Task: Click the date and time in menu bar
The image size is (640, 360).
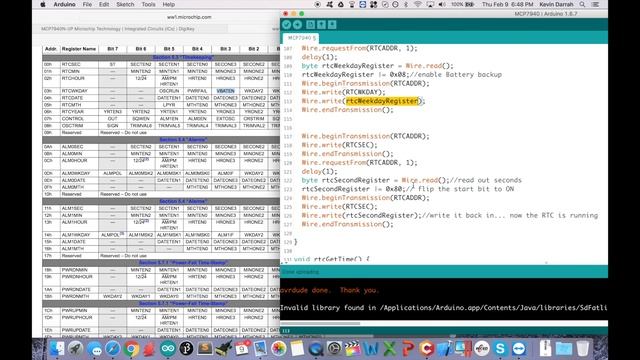Action: pos(507,4)
